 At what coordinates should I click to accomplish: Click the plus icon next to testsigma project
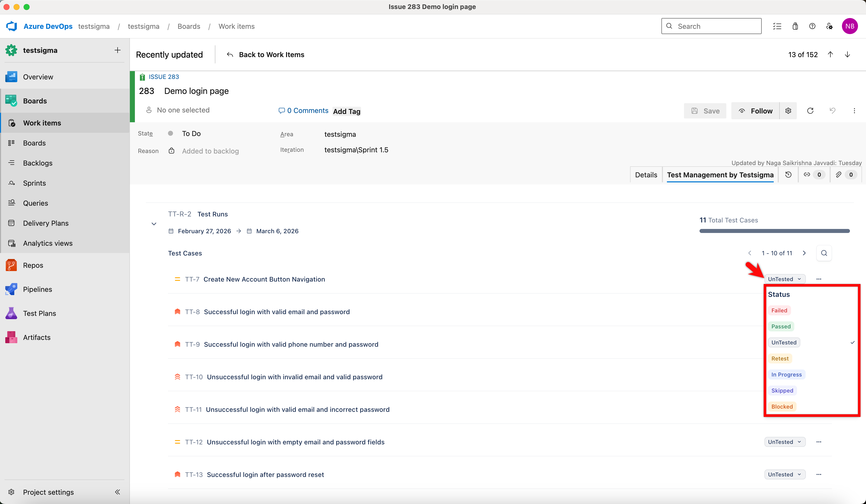point(118,50)
